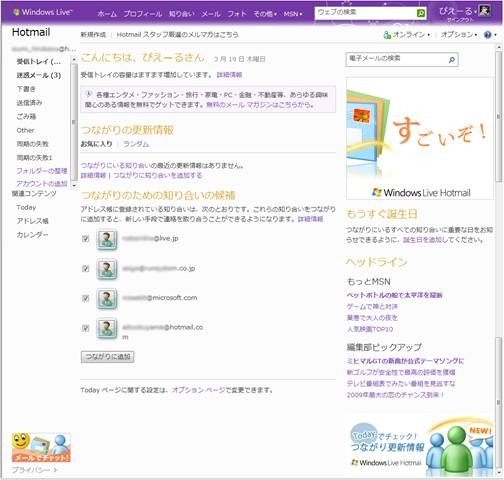Open the ごみ箱 folder

click(26, 116)
